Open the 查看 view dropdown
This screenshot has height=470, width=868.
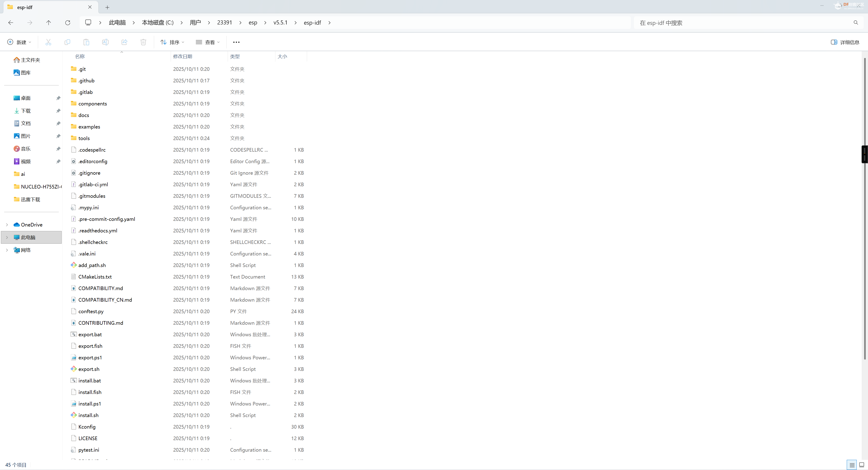click(x=208, y=42)
